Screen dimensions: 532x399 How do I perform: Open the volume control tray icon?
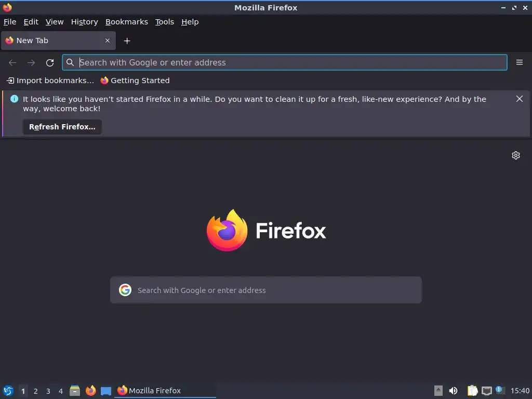tap(453, 391)
